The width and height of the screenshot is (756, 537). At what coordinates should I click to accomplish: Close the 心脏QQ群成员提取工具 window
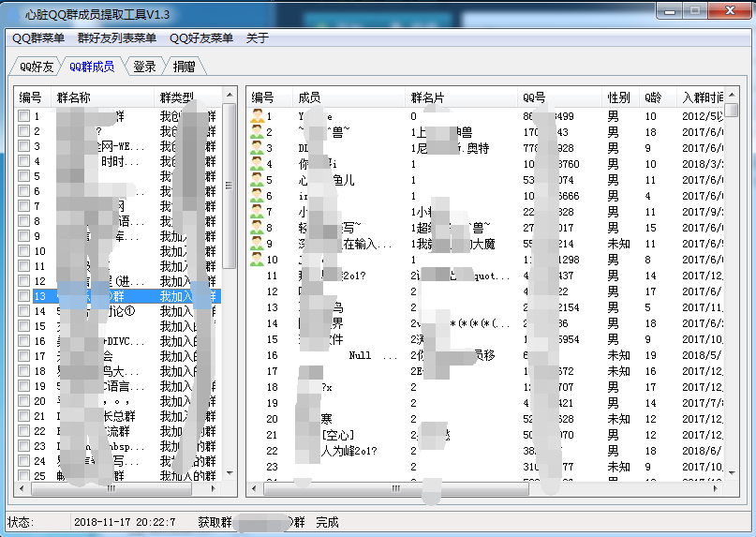[x=730, y=10]
